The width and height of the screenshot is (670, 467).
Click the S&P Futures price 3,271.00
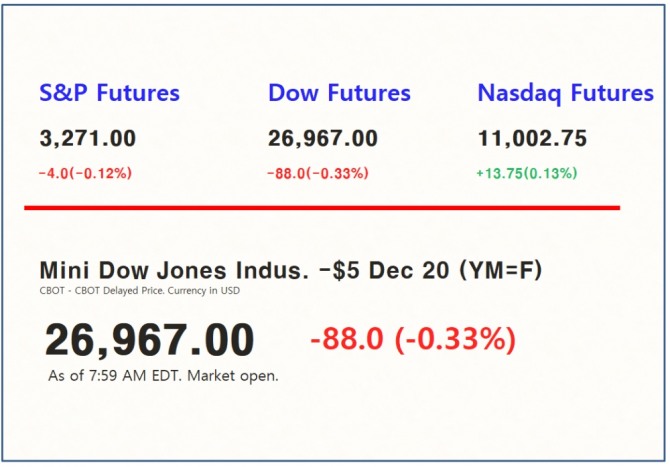click(x=88, y=139)
